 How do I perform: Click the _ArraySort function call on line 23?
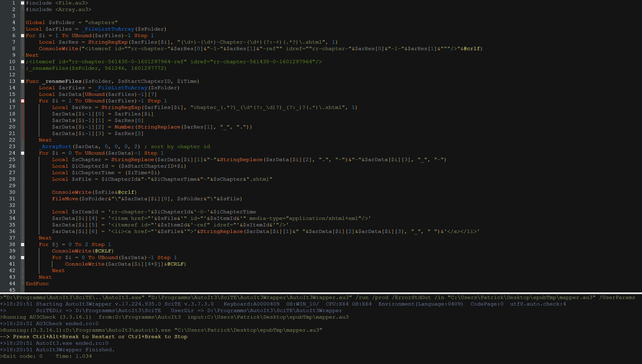[55, 146]
